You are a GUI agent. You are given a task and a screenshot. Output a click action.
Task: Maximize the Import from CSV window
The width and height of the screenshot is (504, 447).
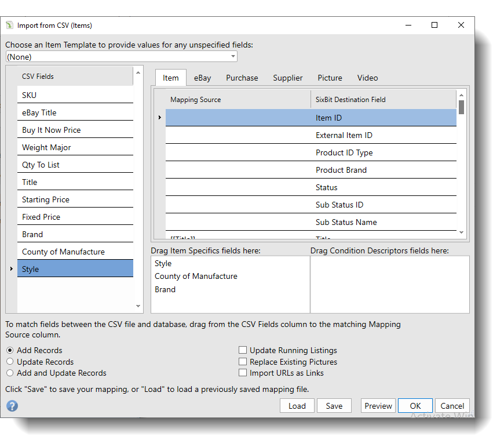(x=434, y=25)
